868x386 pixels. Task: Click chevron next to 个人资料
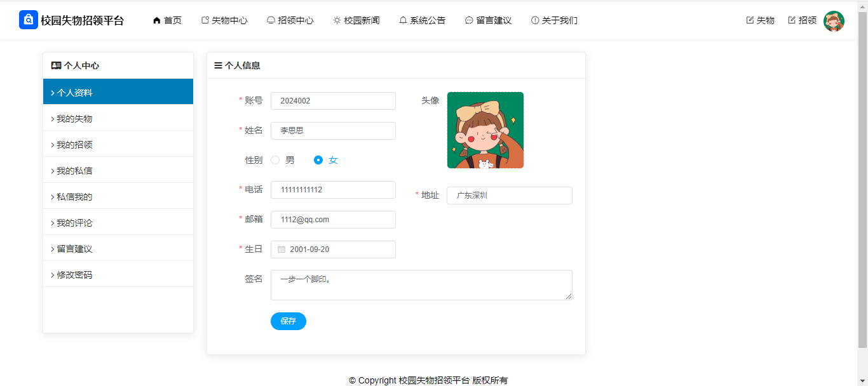[x=52, y=93]
